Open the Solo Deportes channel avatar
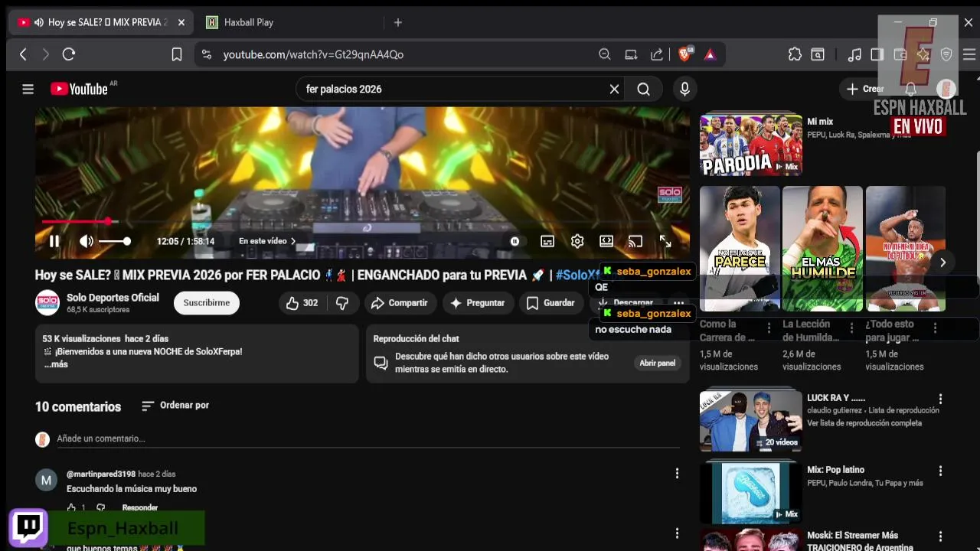980x551 pixels. tap(47, 303)
